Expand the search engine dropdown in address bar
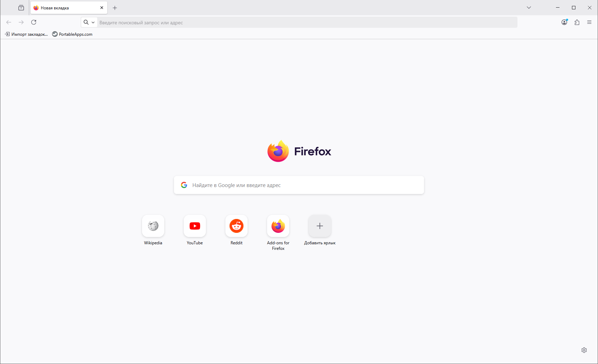Screen dimensions: 598x364 point(89,22)
